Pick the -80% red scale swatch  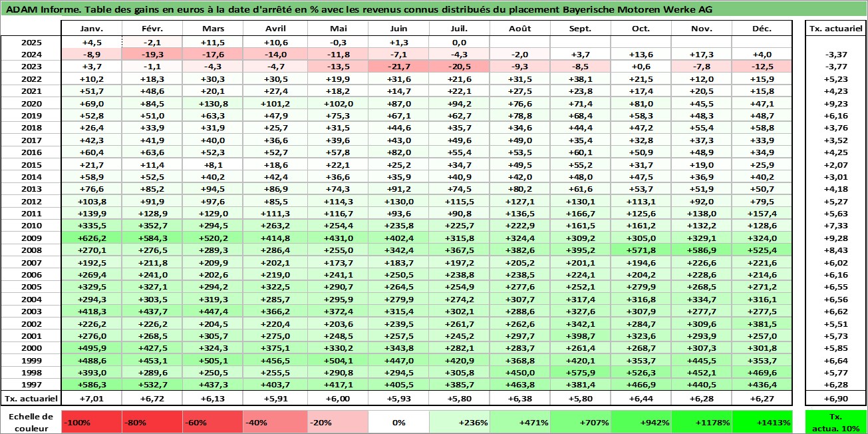(152, 422)
